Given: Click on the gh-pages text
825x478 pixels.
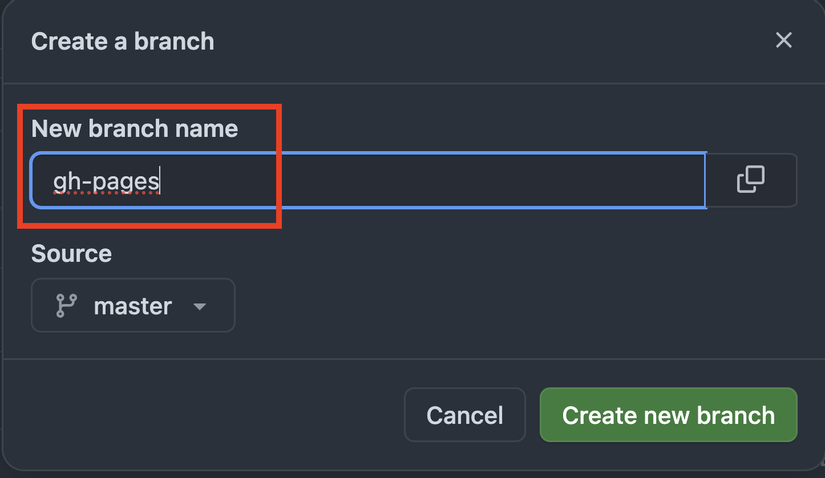Looking at the screenshot, I should point(106,182).
